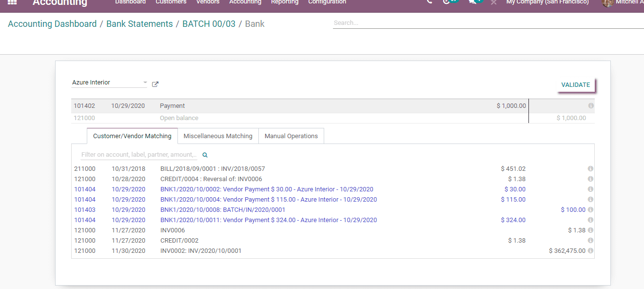
Task: Open the Reporting menu
Action: 285,2
